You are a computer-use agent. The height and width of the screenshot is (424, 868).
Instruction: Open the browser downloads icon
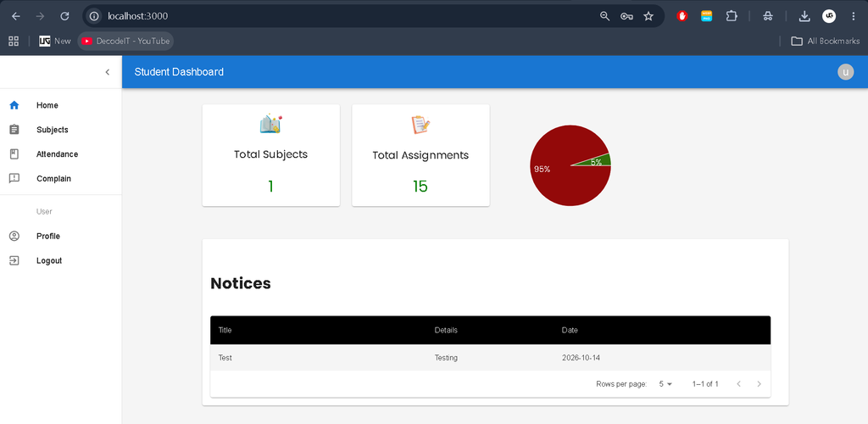[x=804, y=16]
